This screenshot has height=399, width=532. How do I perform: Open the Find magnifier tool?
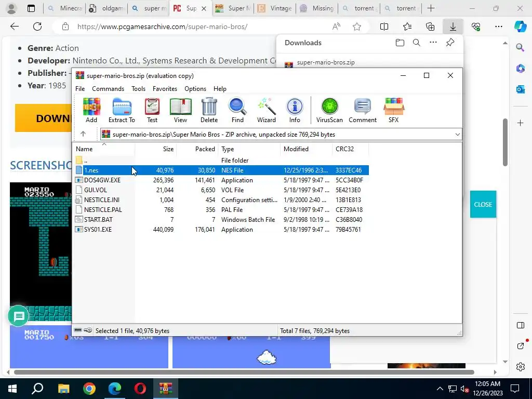pos(237,110)
